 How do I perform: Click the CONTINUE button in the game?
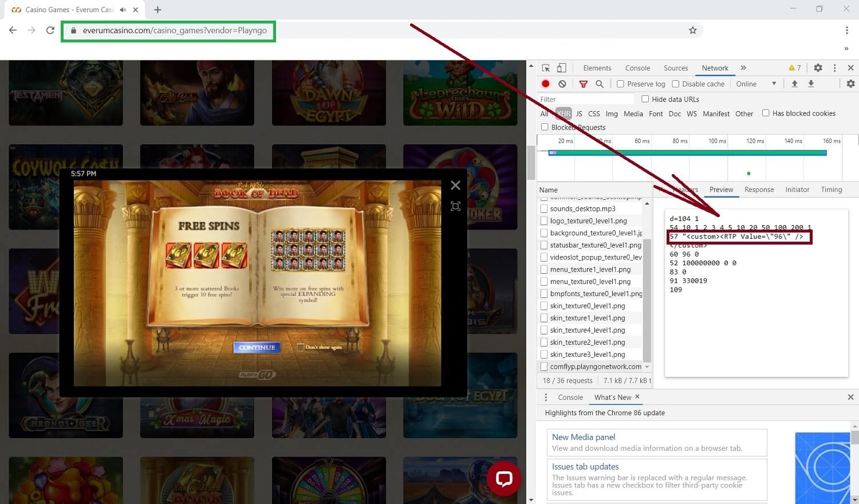pyautogui.click(x=257, y=347)
